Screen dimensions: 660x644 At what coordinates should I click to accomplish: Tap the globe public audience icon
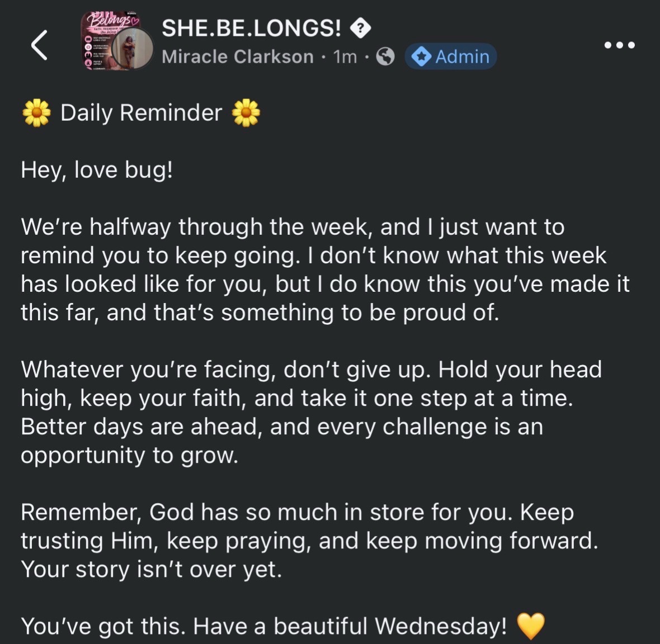[385, 56]
